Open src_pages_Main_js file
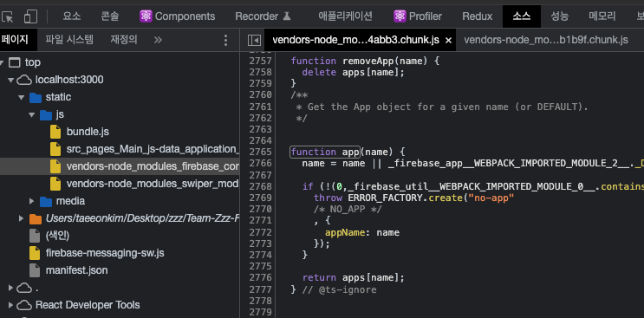Viewport: 644px width, 318px height. click(x=153, y=149)
